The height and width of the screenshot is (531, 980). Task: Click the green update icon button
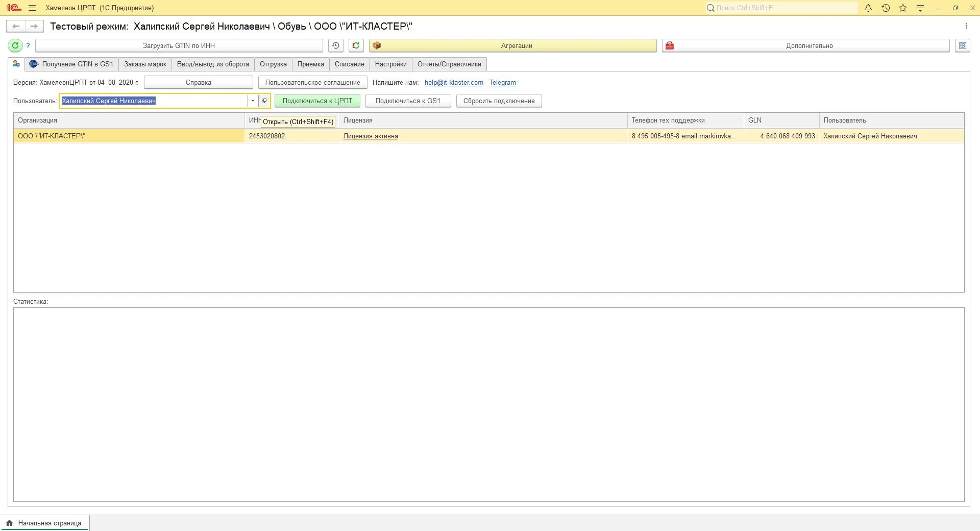click(356, 45)
